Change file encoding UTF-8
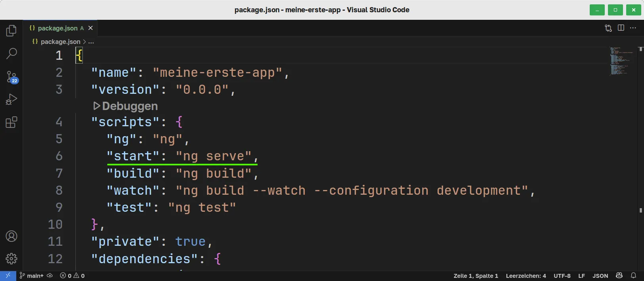The image size is (644, 281). point(562,276)
